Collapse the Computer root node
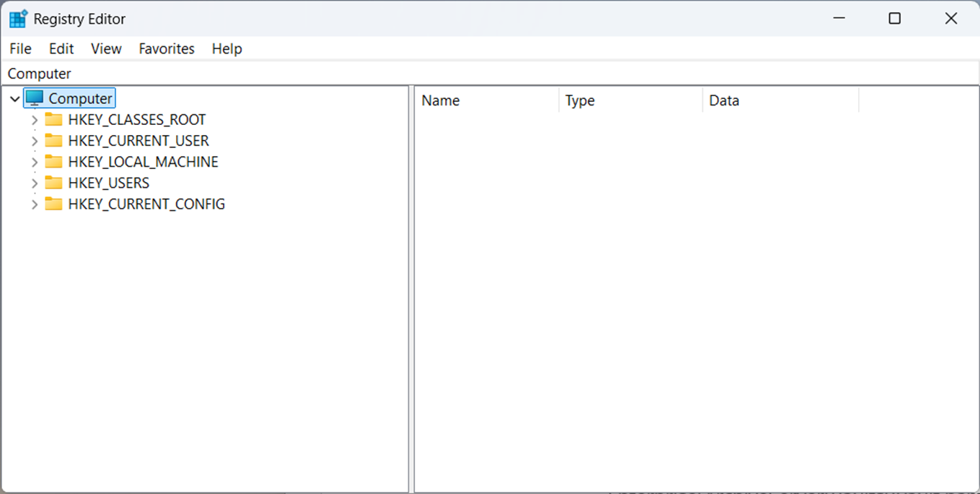Screen dimensions: 980x494 [x=14, y=97]
